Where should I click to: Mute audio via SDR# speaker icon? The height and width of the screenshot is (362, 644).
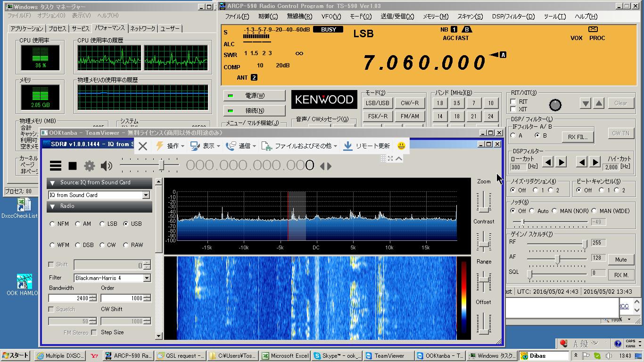[107, 165]
